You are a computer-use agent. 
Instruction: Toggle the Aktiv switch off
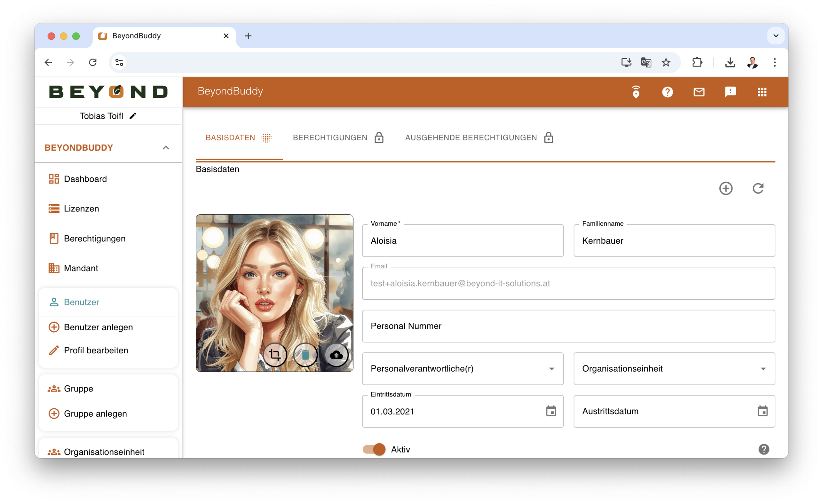[x=374, y=449]
